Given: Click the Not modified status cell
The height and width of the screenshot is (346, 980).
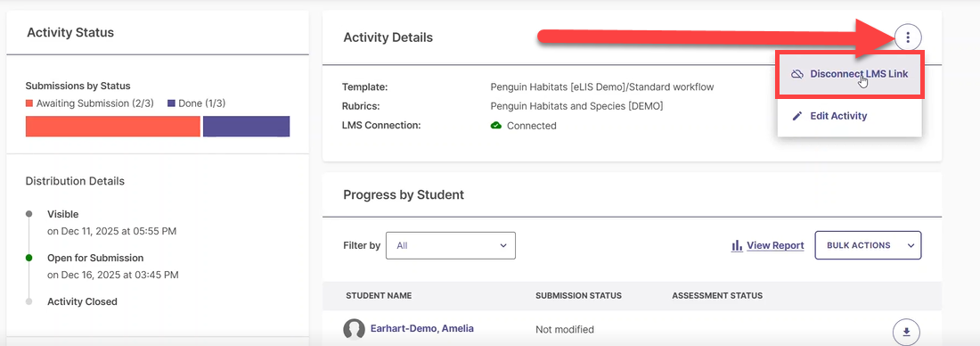Looking at the screenshot, I should pyautogui.click(x=565, y=329).
